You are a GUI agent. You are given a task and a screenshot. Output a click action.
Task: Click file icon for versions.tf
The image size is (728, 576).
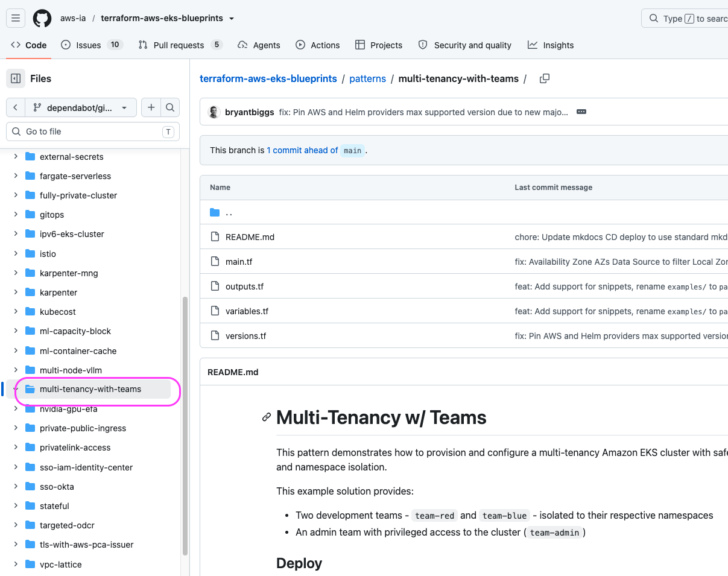point(215,335)
